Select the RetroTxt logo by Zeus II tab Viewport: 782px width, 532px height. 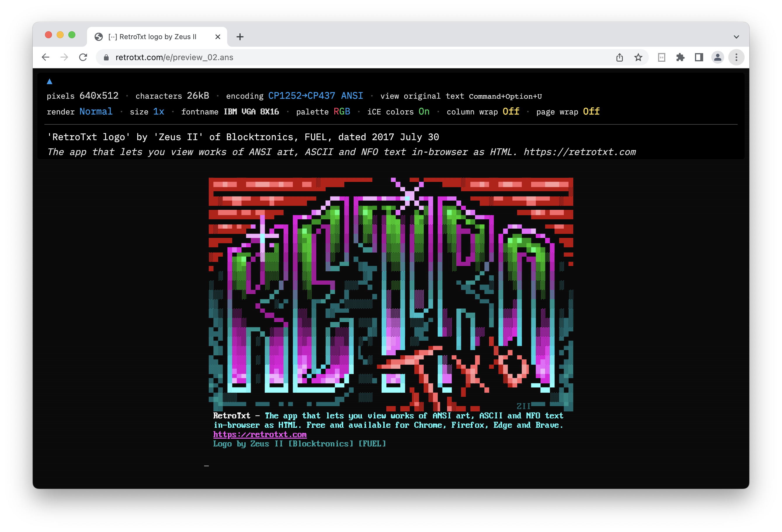point(157,37)
